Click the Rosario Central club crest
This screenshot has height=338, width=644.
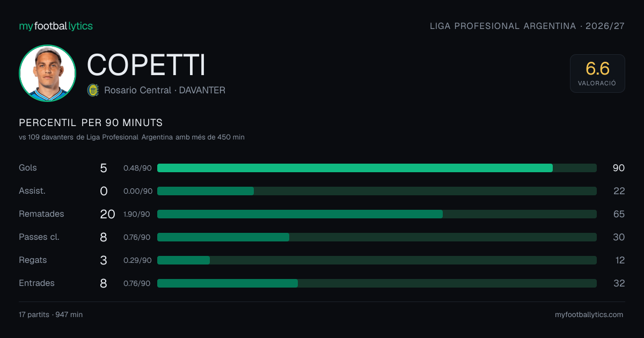pos(93,90)
